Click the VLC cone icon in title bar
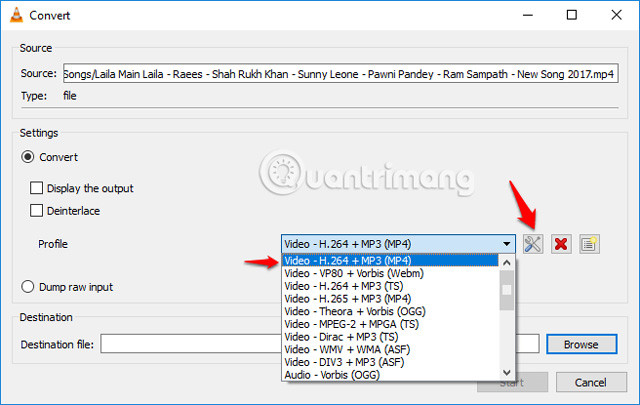Screen dimensions: 640x405 coord(16,15)
